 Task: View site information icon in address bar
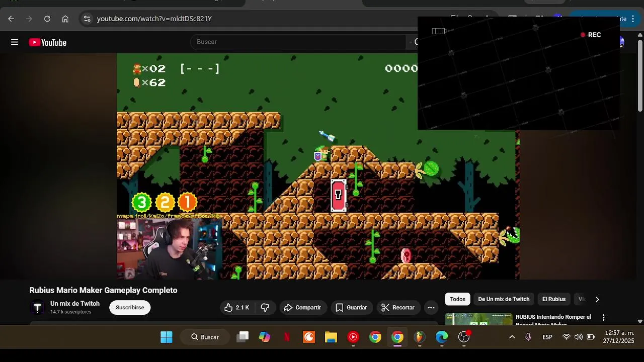(87, 19)
